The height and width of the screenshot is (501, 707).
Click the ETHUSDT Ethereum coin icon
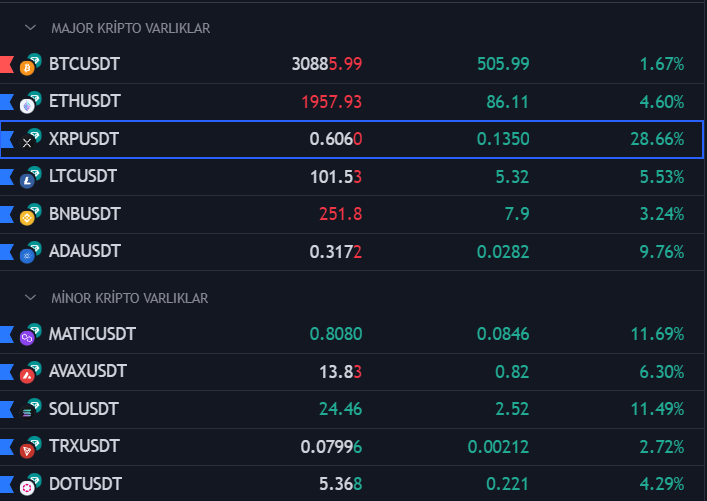28,105
